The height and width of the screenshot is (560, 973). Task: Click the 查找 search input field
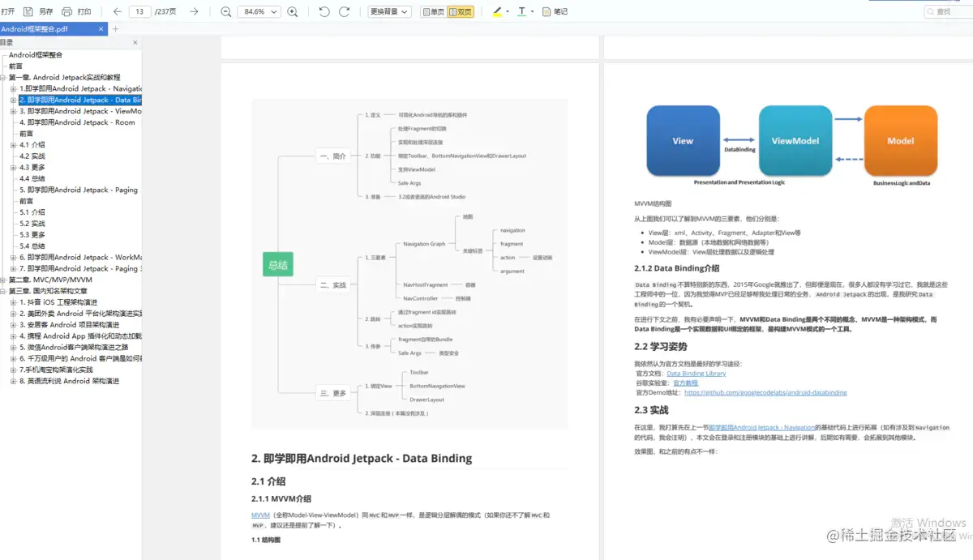coord(949,11)
